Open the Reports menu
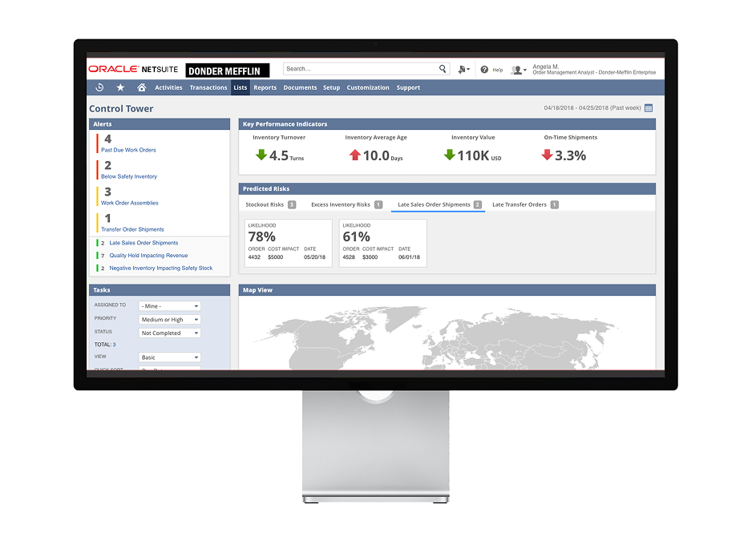Screen dimensions: 756x537 tap(265, 87)
